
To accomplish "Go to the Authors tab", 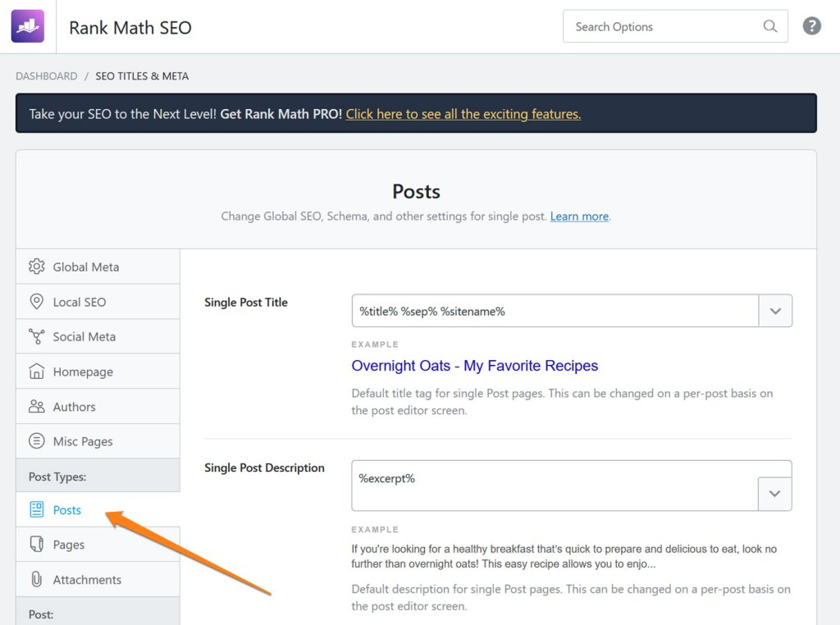I will [98, 407].
